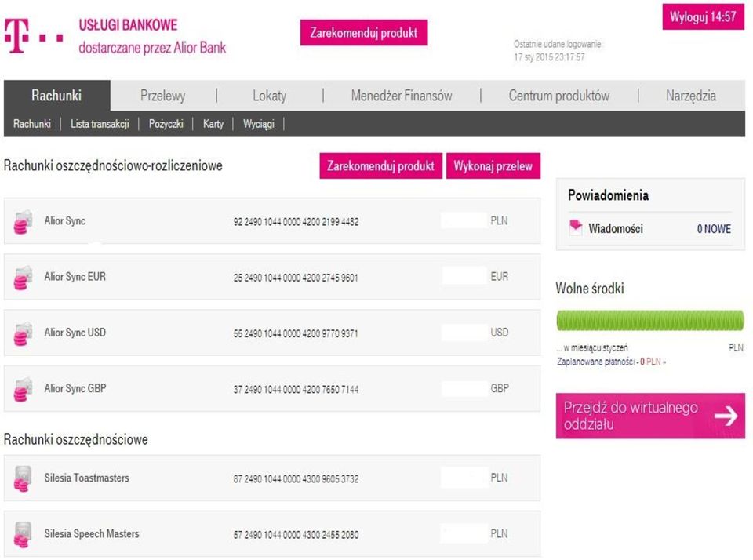Viewport: 753px width, 560px height.
Task: Open the Karty submenu item
Action: coord(213,124)
